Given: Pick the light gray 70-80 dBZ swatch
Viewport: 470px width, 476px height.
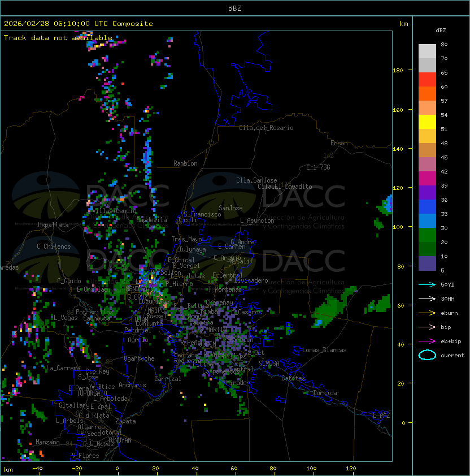Looking at the screenshot, I should point(427,51).
